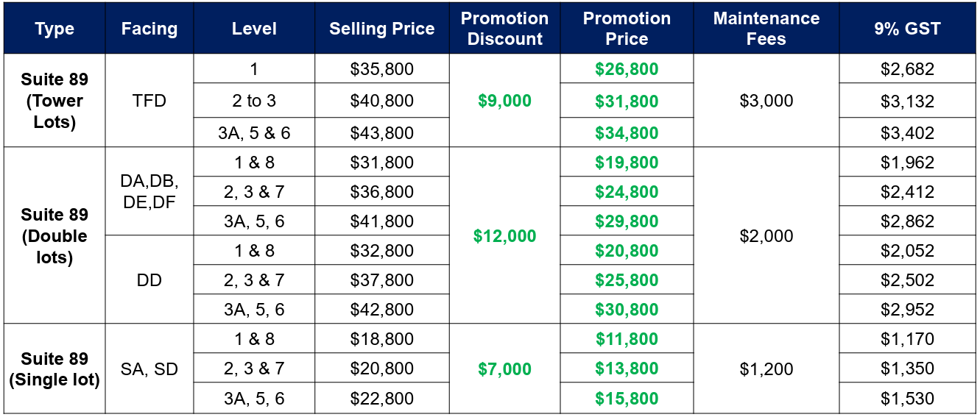Select the $30,800 promotion price
The image size is (980, 420).
[x=627, y=310]
